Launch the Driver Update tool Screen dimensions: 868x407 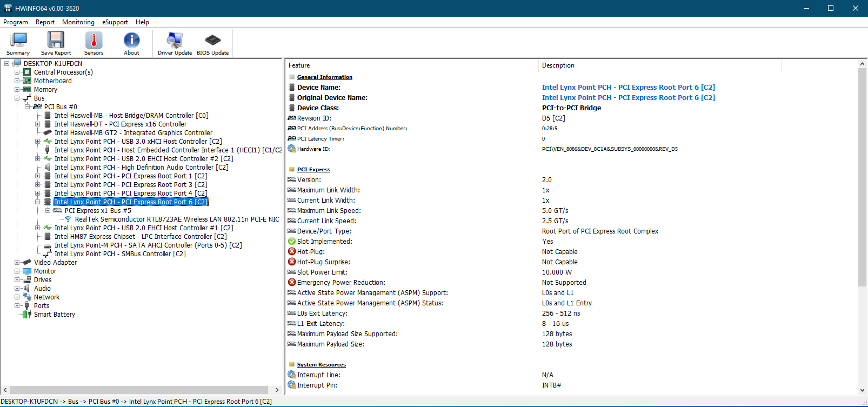(x=175, y=43)
